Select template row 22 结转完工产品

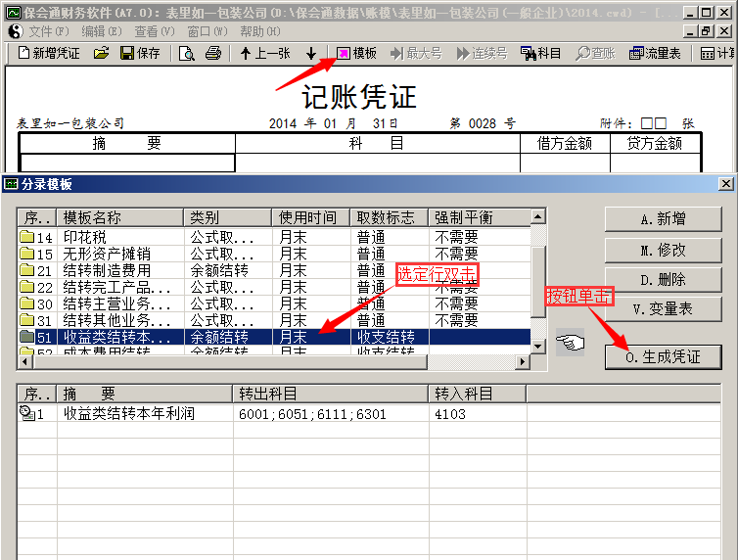[x=274, y=287]
